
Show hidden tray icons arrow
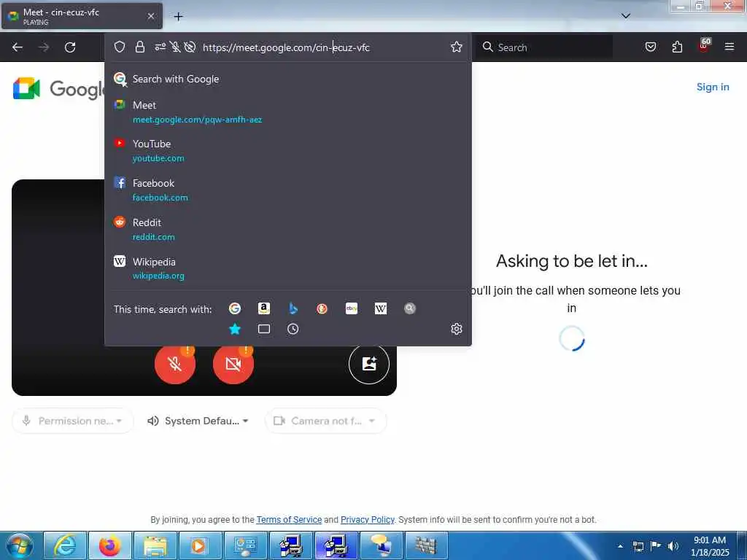620,546
